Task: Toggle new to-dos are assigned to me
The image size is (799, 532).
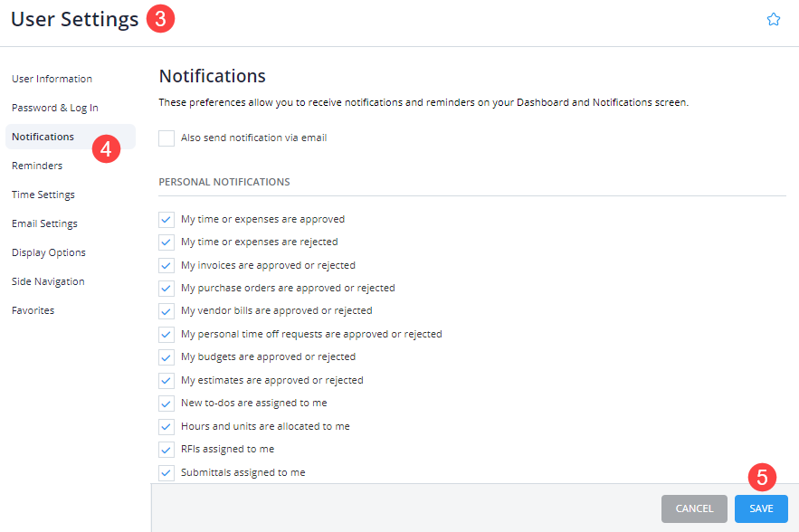Action: pos(166,403)
